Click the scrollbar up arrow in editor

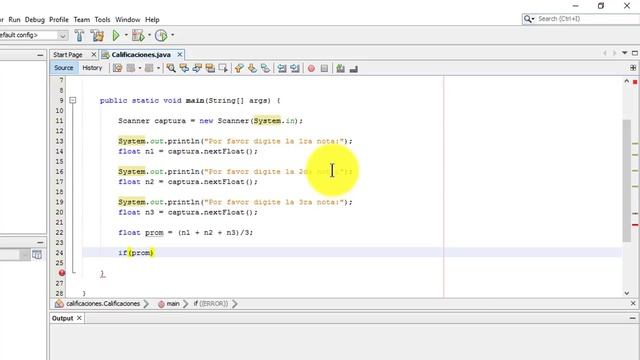(627, 81)
